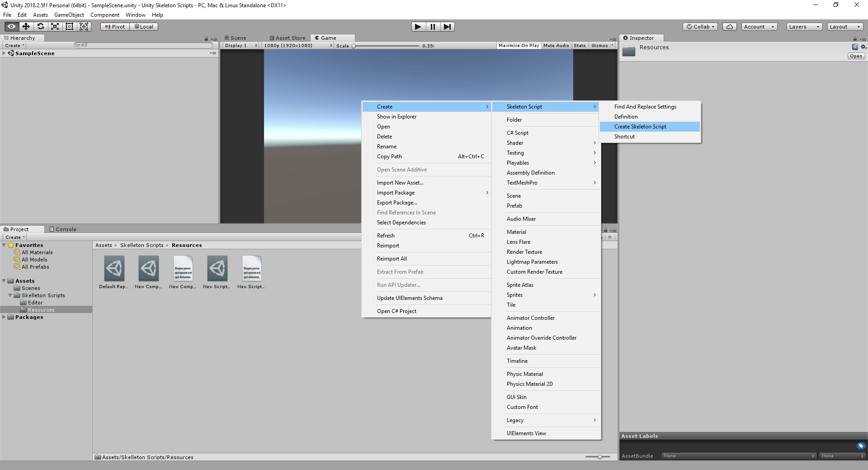Choose Show in Explorer
The height and width of the screenshot is (470, 868).
pos(426,117)
